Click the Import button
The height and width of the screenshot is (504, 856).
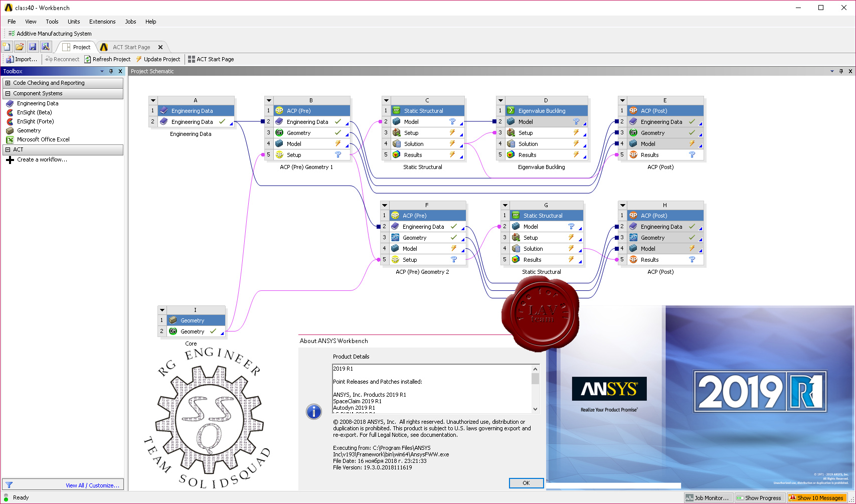pyautogui.click(x=22, y=59)
